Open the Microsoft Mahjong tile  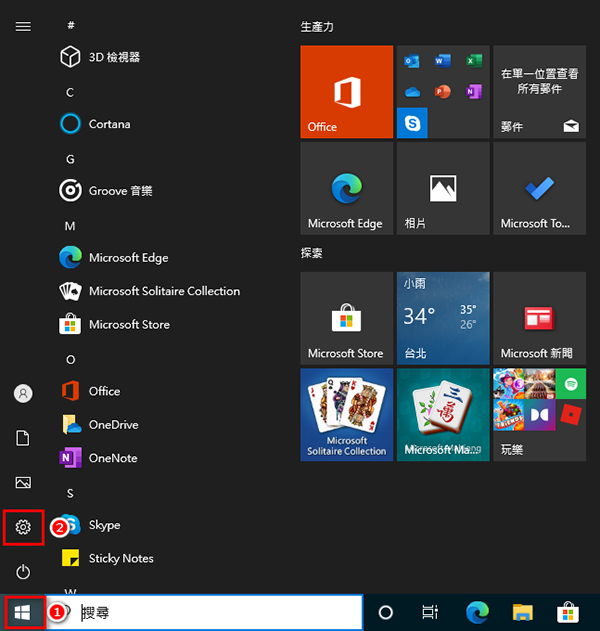tap(443, 415)
